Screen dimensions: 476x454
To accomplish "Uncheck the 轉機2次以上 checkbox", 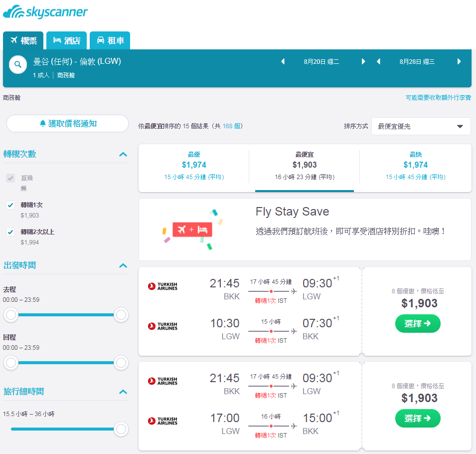I will point(10,232).
